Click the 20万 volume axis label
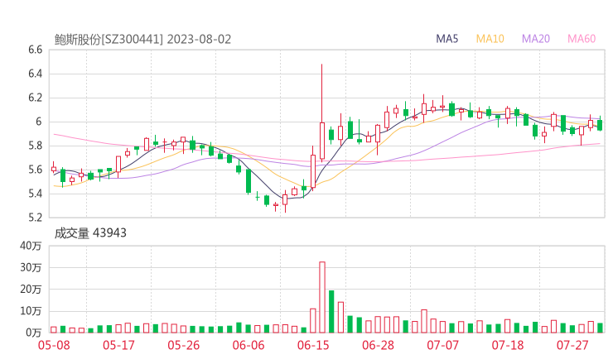This screenshot has width=613, height=364. [x=31, y=290]
